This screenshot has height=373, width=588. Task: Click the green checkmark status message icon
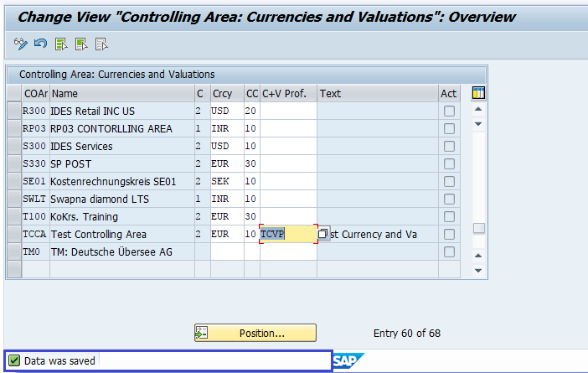click(14, 360)
